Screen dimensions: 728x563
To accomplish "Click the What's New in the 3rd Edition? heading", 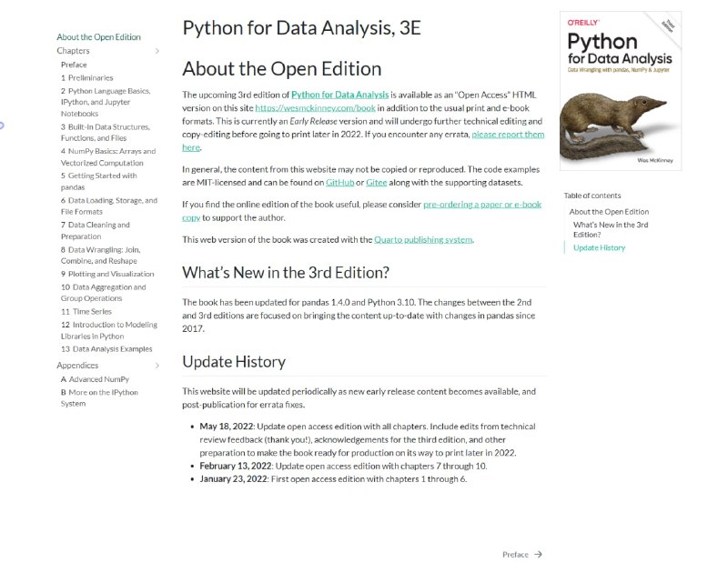I will click(x=286, y=273).
